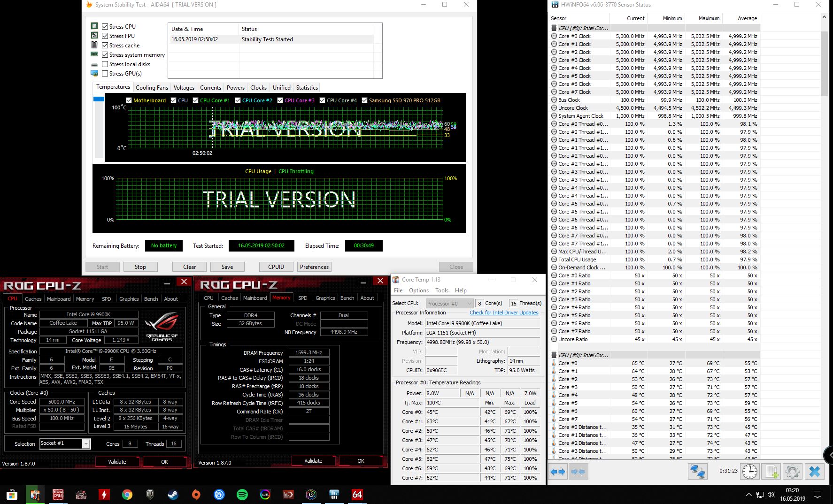Open Tools menu in Core Temp
The width and height of the screenshot is (833, 504).
(x=441, y=290)
